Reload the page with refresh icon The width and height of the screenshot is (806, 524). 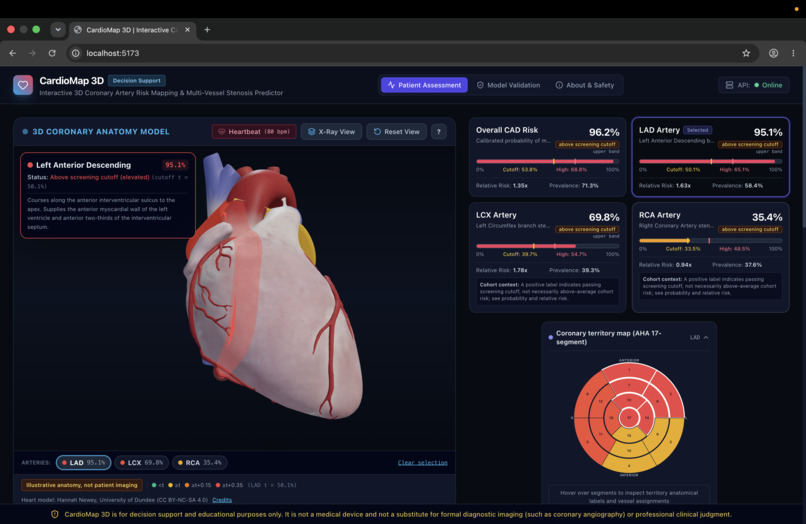[52, 53]
